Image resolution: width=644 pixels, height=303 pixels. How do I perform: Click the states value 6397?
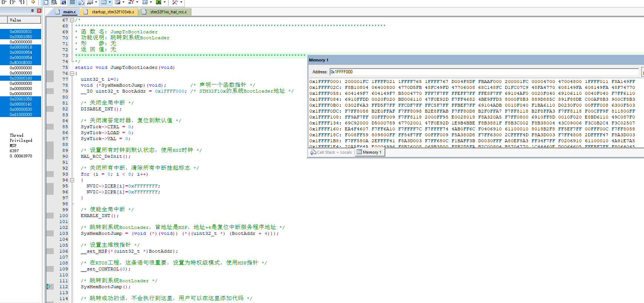(14, 151)
